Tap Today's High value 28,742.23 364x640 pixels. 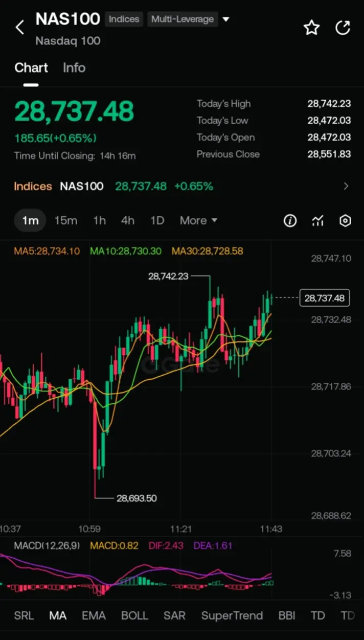click(329, 104)
